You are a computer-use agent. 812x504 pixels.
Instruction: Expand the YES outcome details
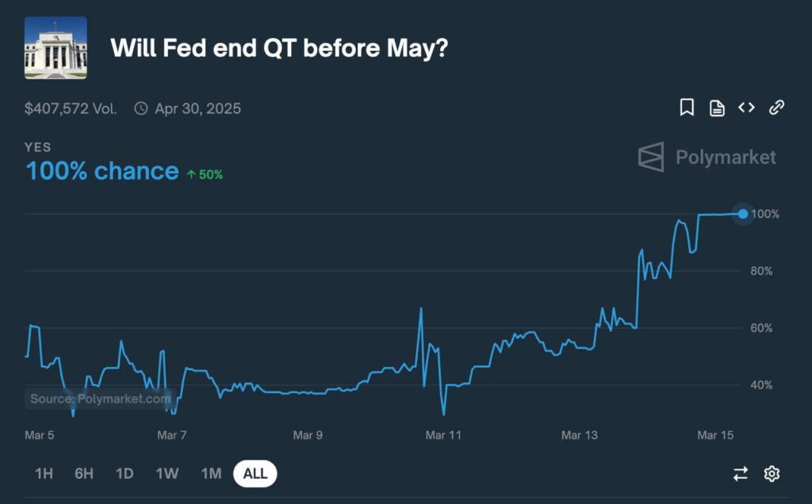[38, 147]
